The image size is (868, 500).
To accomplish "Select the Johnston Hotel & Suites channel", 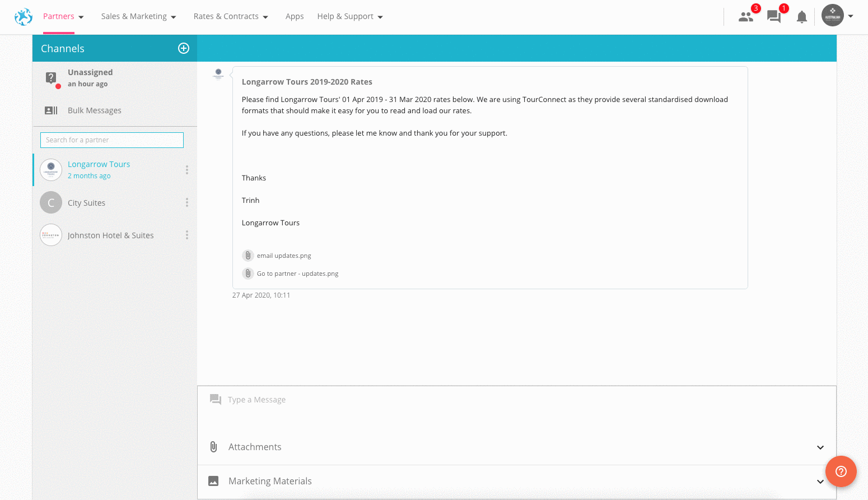I will click(x=115, y=235).
